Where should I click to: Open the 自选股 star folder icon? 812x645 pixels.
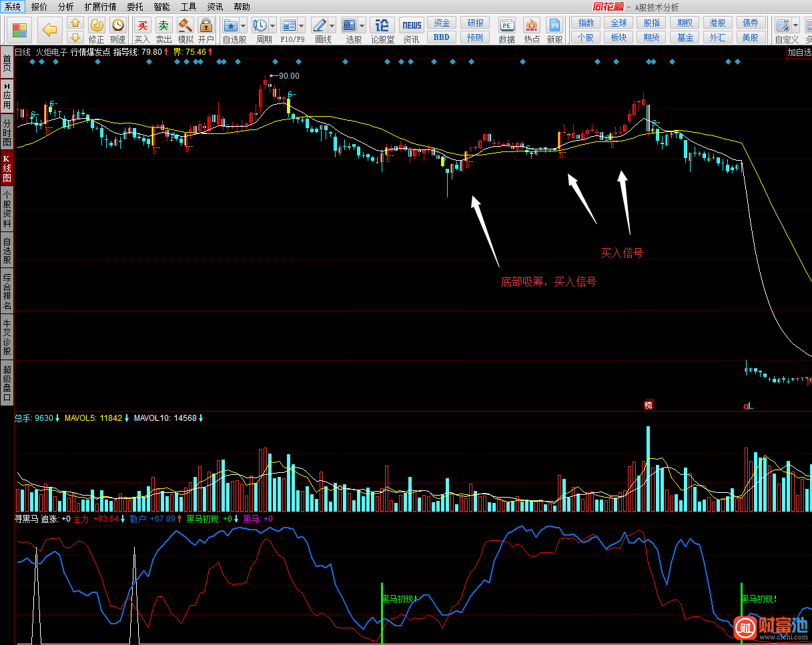click(x=230, y=25)
